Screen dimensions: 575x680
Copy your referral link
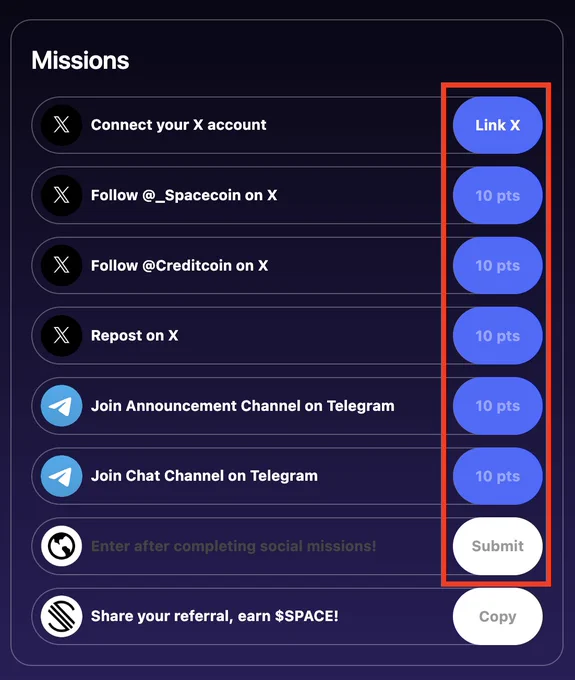(498, 616)
